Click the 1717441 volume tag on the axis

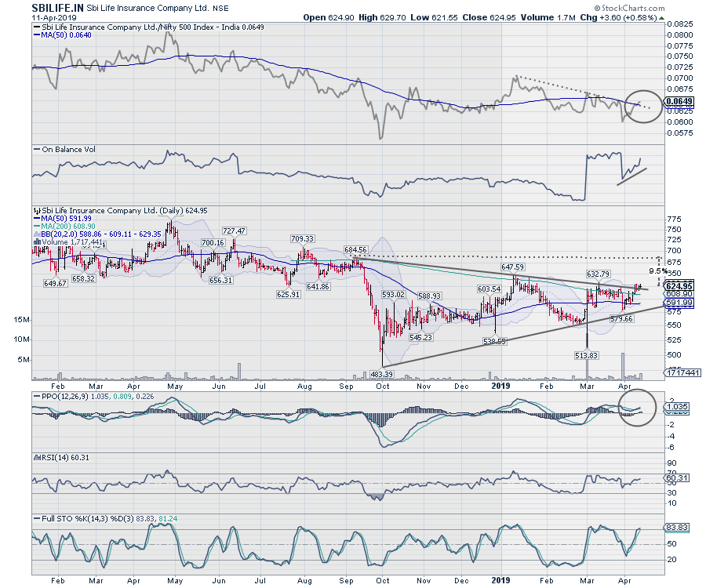[682, 372]
